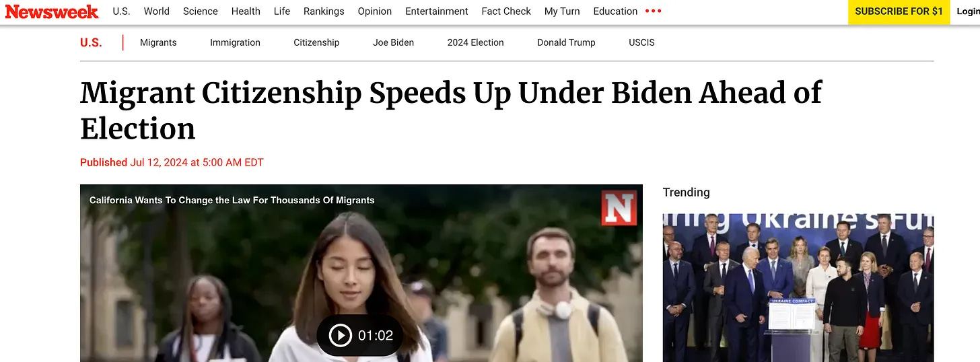Select the Fact Check section
The height and width of the screenshot is (362, 980).
506,11
